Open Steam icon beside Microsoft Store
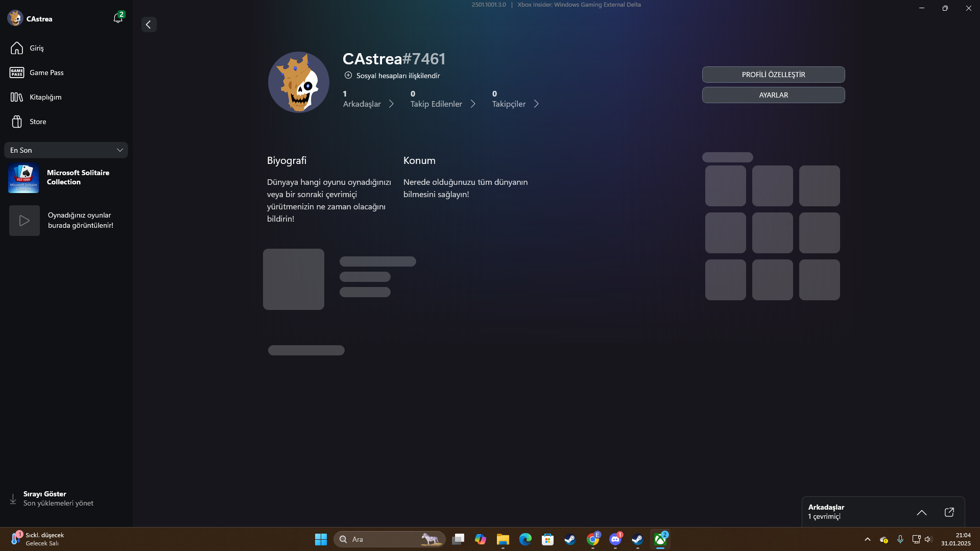Viewport: 980px width, 551px height. coord(570,539)
